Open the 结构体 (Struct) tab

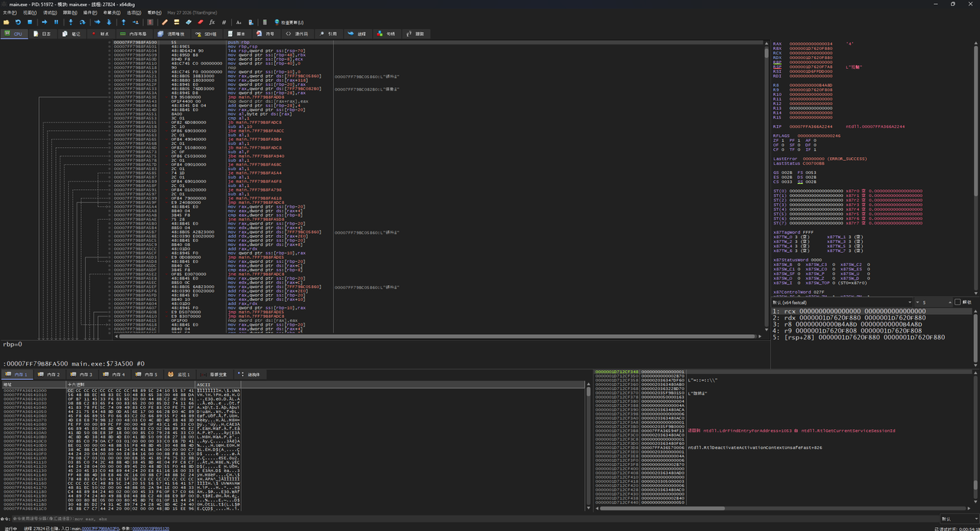[x=250, y=375]
